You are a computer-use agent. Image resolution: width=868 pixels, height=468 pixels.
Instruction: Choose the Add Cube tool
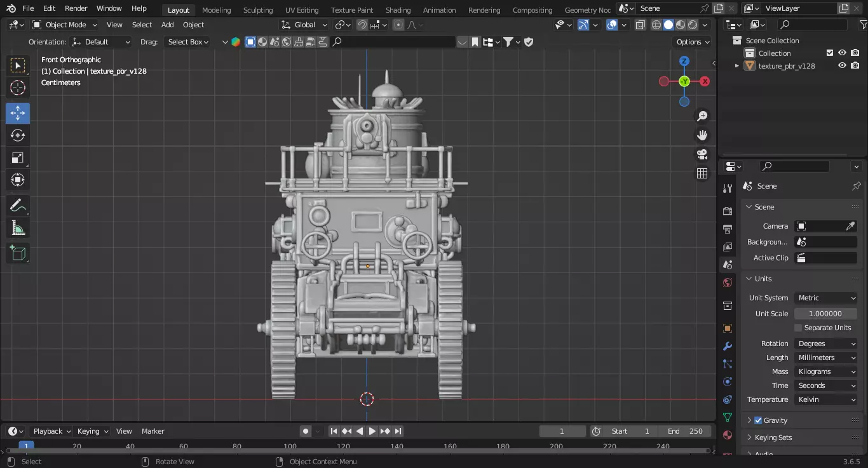point(18,253)
